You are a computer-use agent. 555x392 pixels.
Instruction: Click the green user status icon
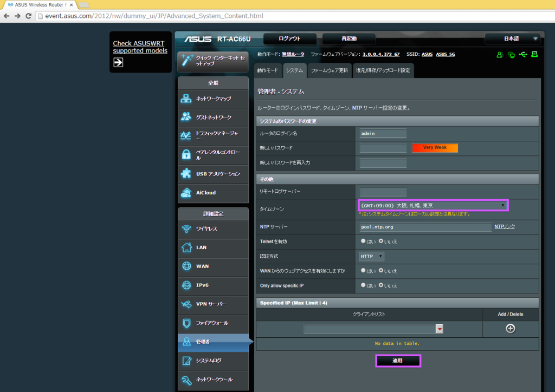click(x=500, y=55)
